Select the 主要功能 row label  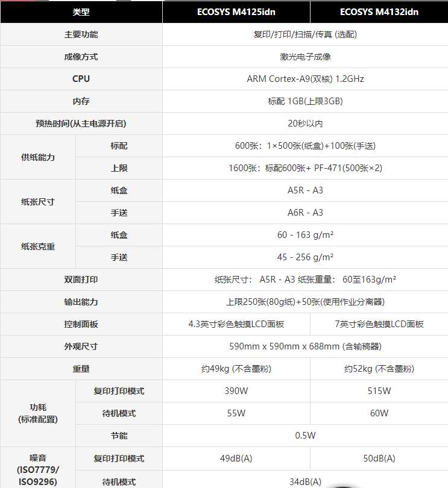[81, 34]
